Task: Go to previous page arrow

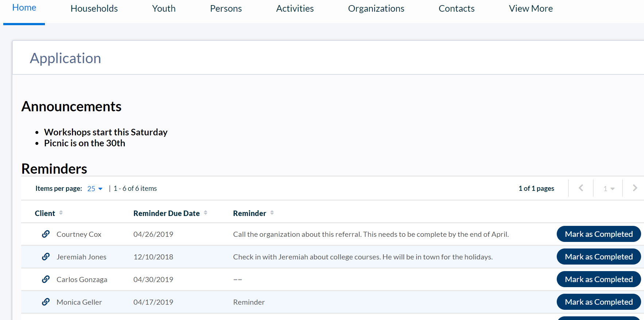Action: pos(581,188)
